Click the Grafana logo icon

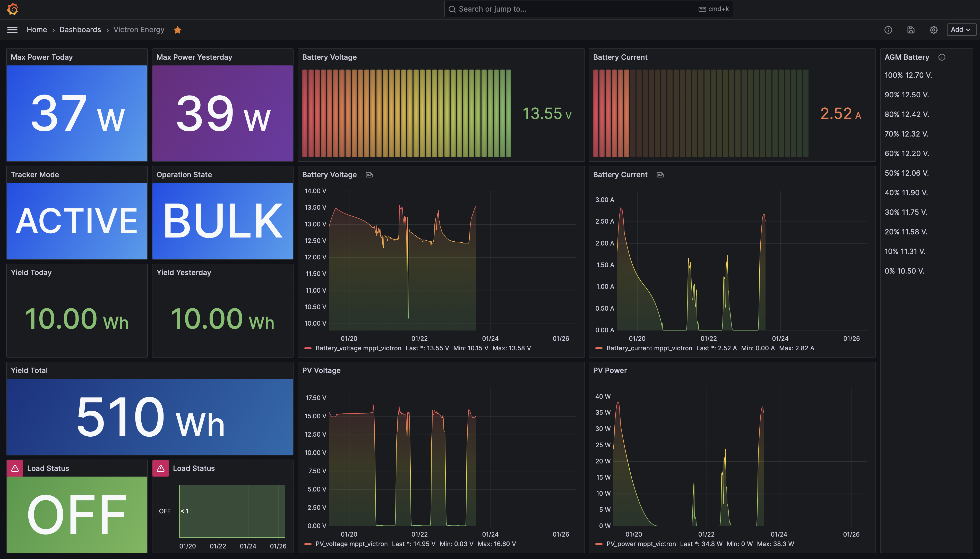point(13,9)
